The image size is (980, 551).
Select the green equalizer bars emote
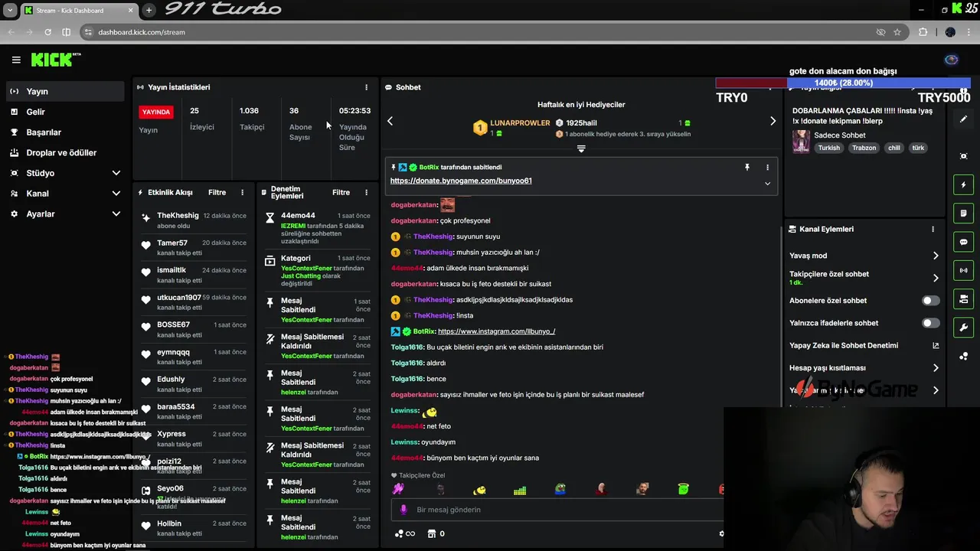(x=520, y=490)
